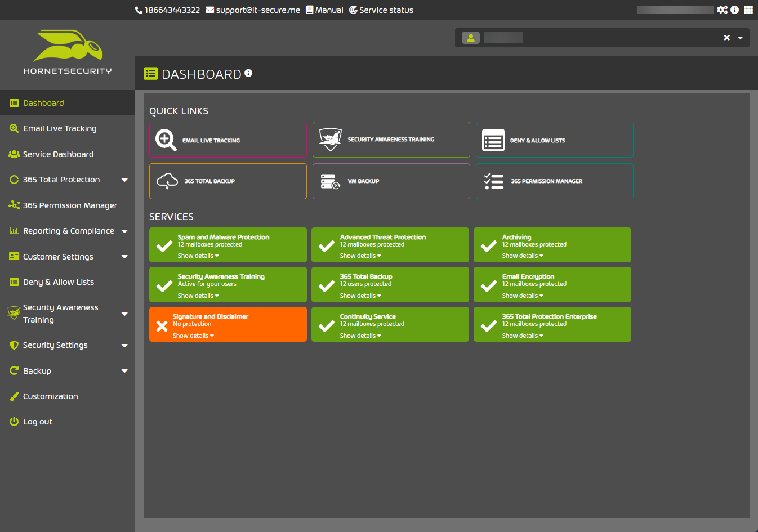Click the settings gears icon in top bar
Image resolution: width=758 pixels, height=532 pixels.
pos(722,10)
